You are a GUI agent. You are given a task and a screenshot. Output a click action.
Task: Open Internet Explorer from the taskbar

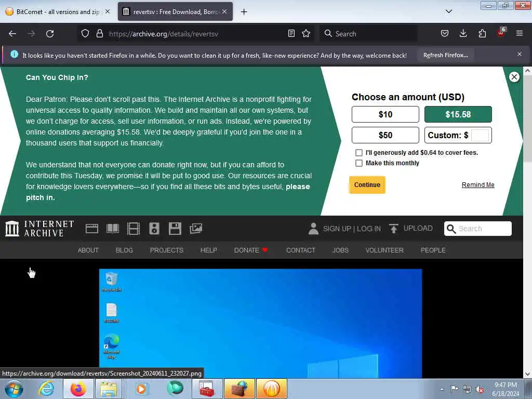(x=46, y=389)
